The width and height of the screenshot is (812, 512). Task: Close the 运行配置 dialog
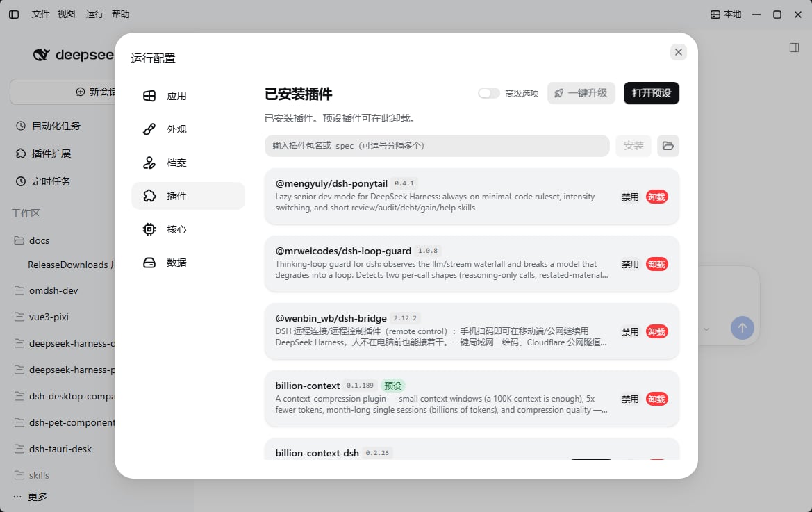click(x=679, y=52)
